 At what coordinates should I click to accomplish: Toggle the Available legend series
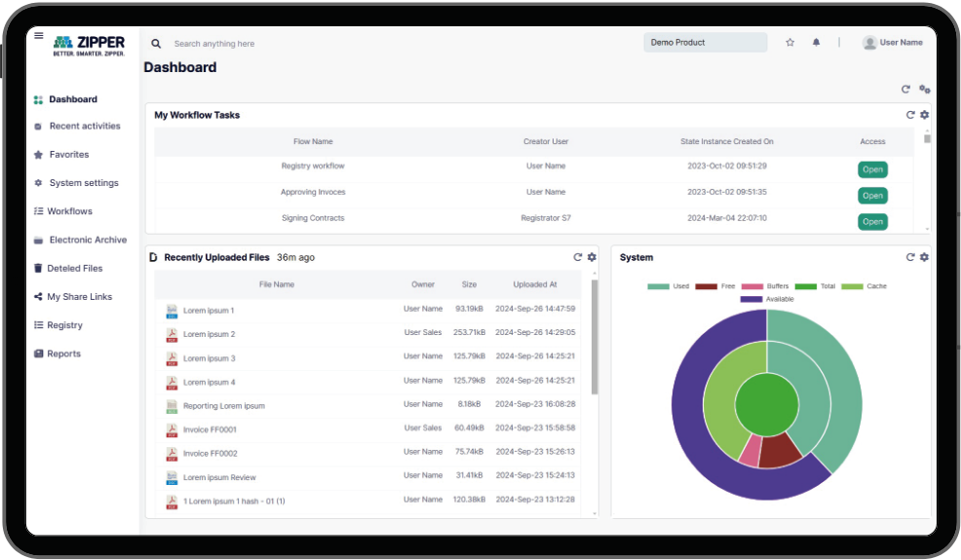(x=767, y=299)
